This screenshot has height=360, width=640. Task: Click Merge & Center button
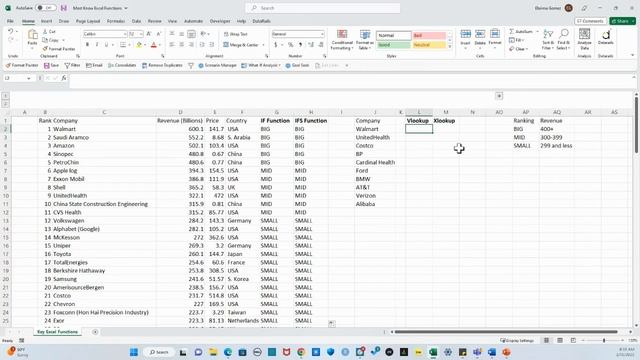tap(241, 45)
